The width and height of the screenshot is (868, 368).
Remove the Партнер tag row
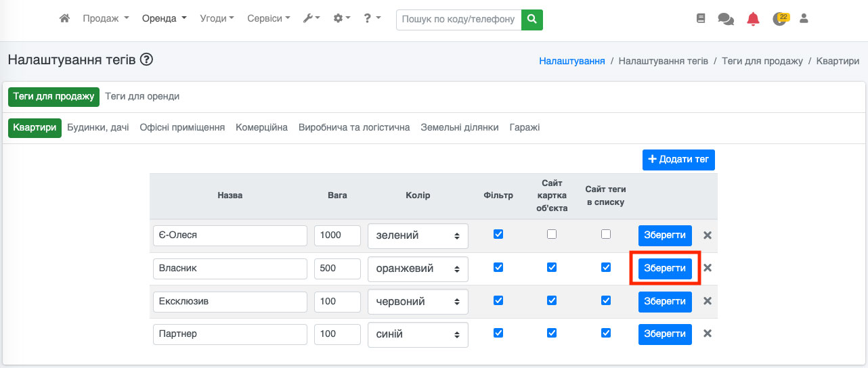(708, 333)
